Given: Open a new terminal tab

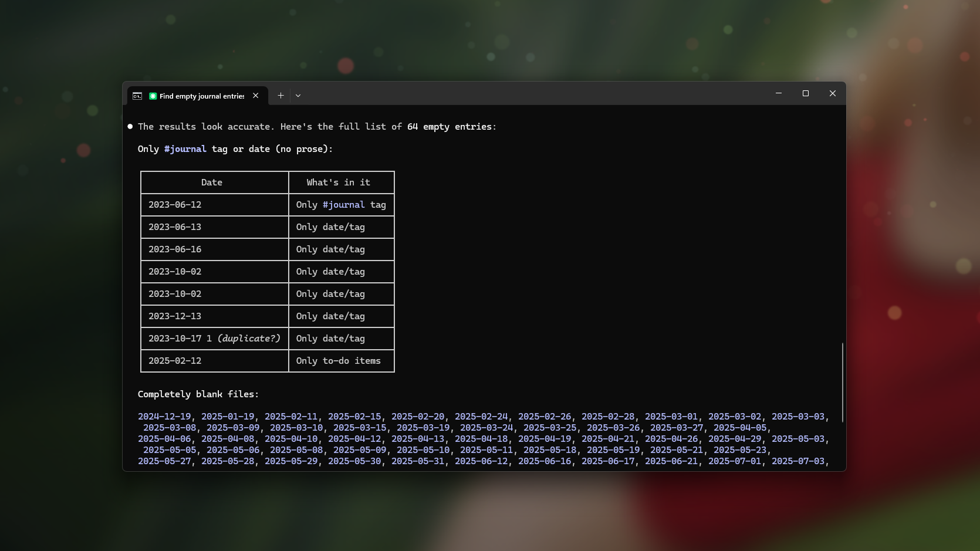Looking at the screenshot, I should point(281,96).
